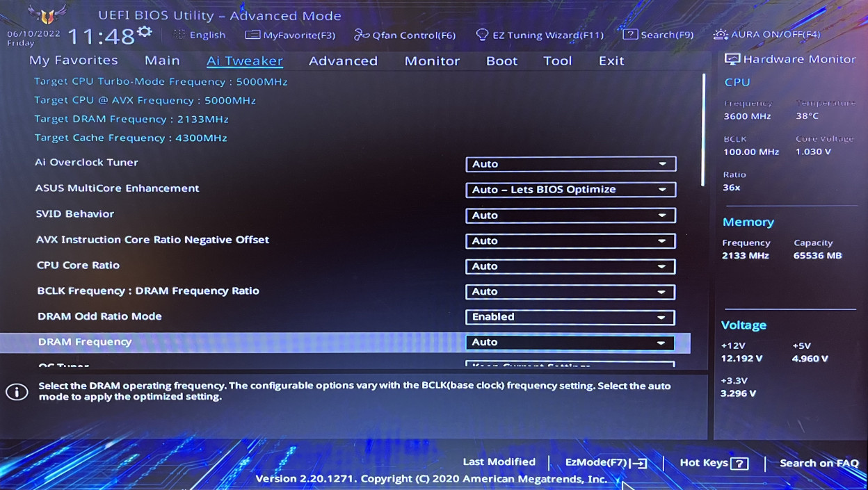
Task: Click the CPU frequency value 3600 MHz
Action: tap(747, 116)
